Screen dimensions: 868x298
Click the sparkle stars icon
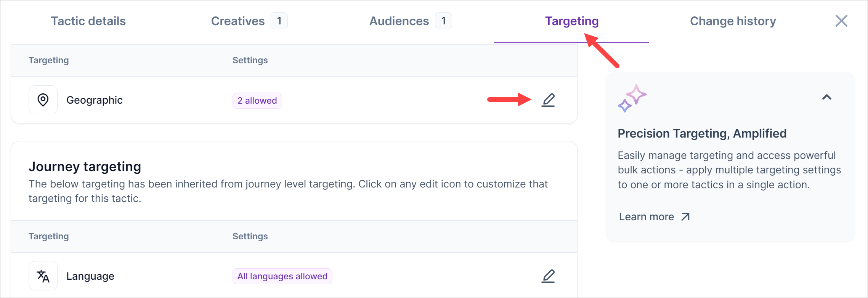(x=632, y=98)
